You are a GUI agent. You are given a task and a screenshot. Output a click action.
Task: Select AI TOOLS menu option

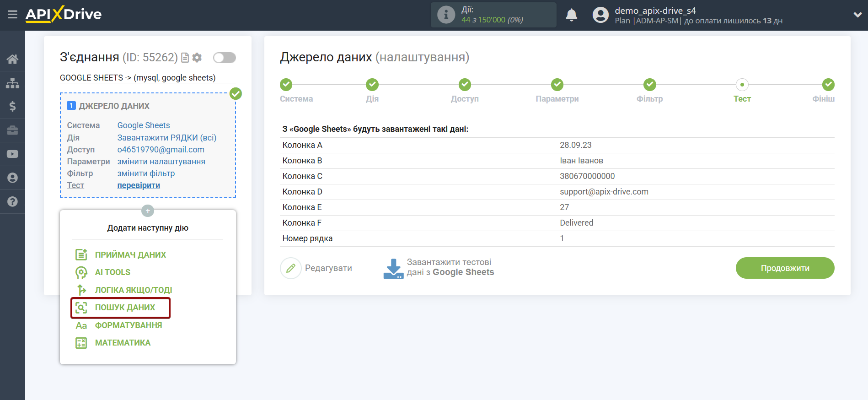(x=113, y=272)
